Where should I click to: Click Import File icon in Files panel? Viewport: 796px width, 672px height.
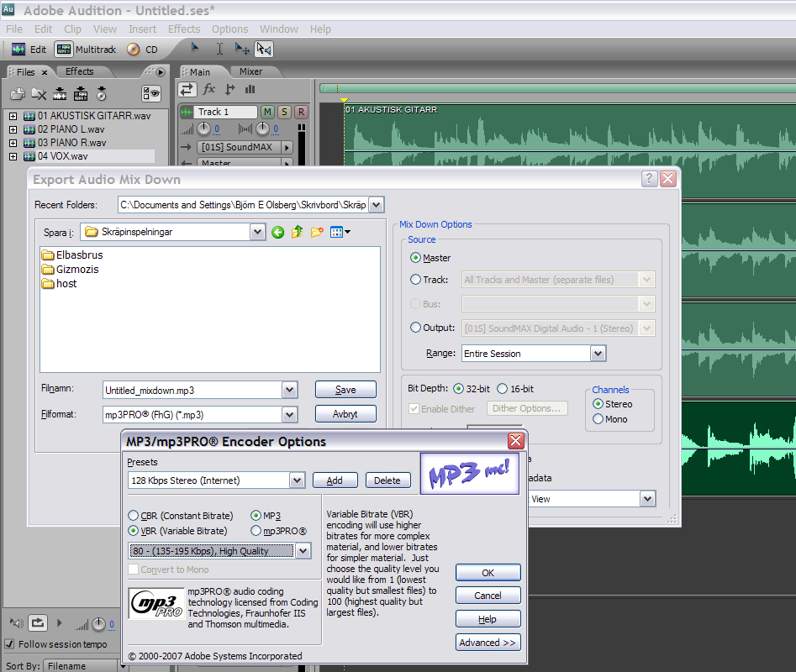[18, 94]
